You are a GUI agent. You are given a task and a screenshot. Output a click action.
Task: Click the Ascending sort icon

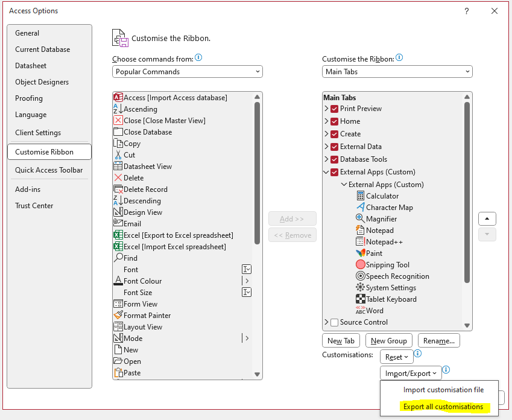[118, 109]
